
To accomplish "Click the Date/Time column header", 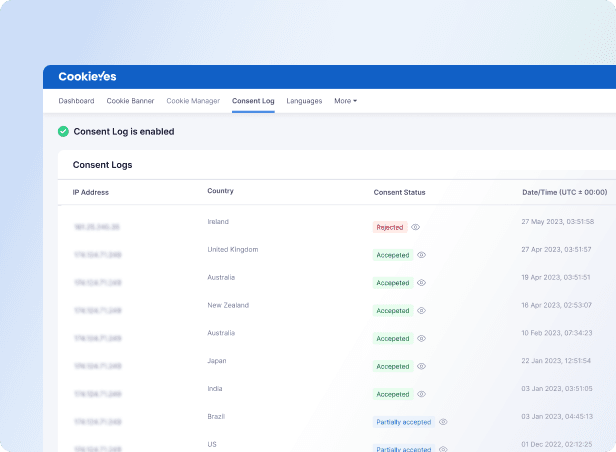I will 565,192.
